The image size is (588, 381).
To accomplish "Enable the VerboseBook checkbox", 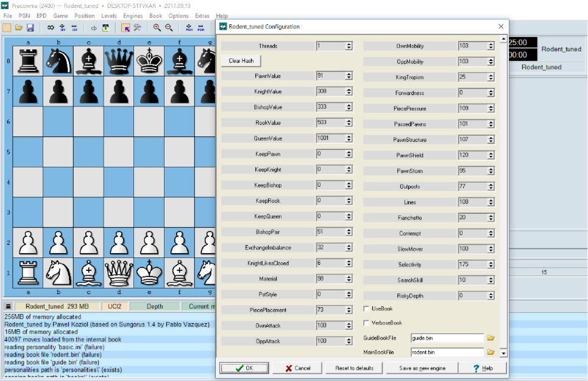I will coord(366,323).
